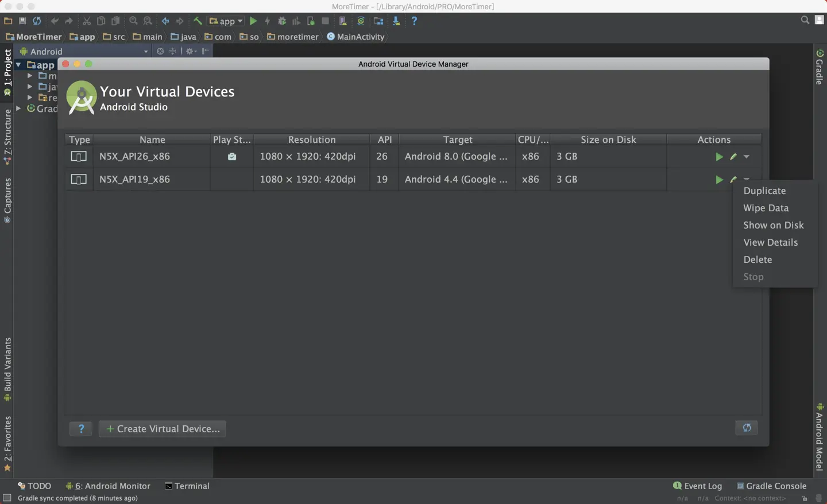Select the N5X_API19_x86 device name cell
Screen dimensions: 827x504
pos(152,179)
